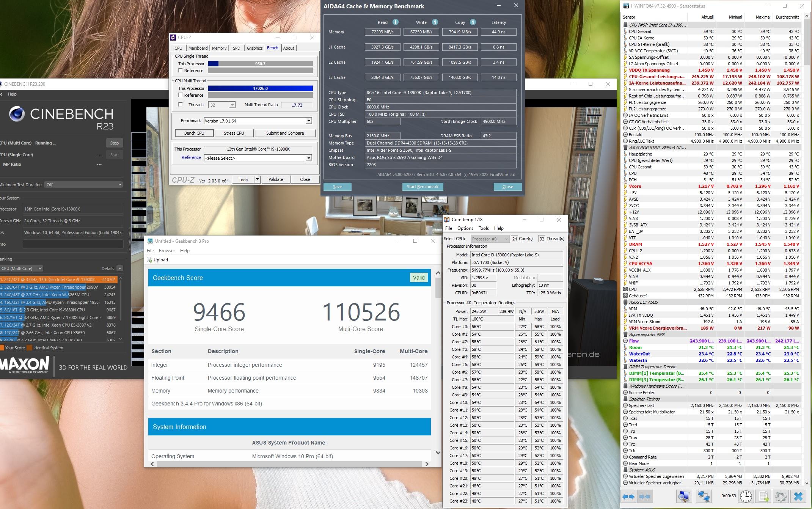Click icon beside Summe Fehler row
812x509 pixels.
tap(625, 393)
